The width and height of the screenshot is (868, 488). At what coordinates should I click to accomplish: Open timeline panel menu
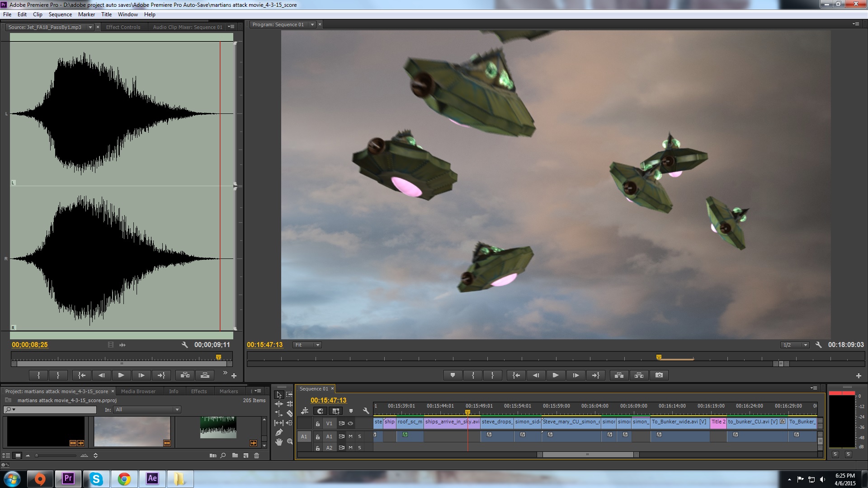click(813, 388)
